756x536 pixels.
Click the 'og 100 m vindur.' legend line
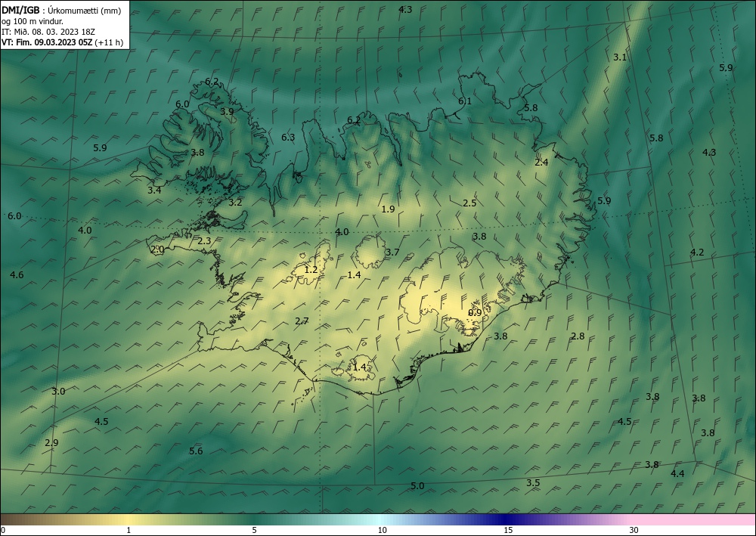(x=32, y=21)
